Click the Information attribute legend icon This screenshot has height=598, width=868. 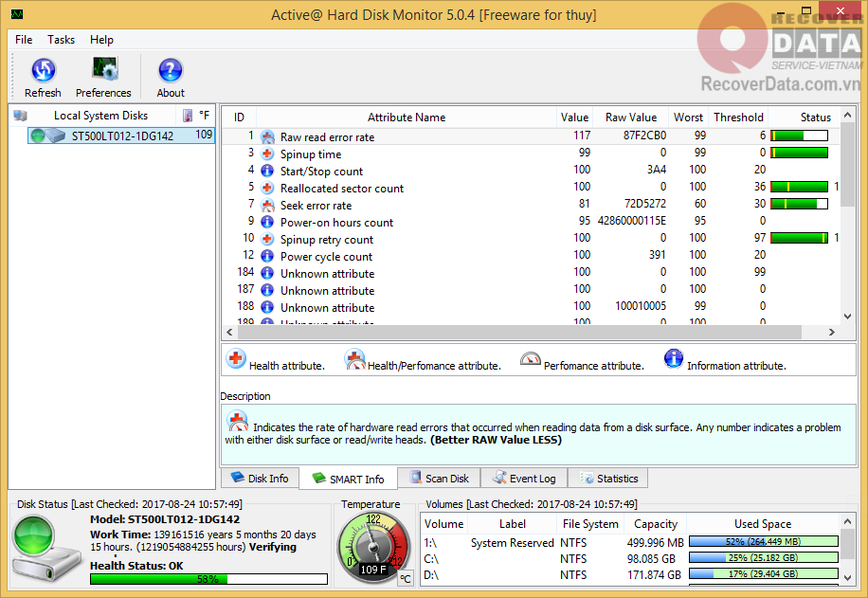click(674, 359)
